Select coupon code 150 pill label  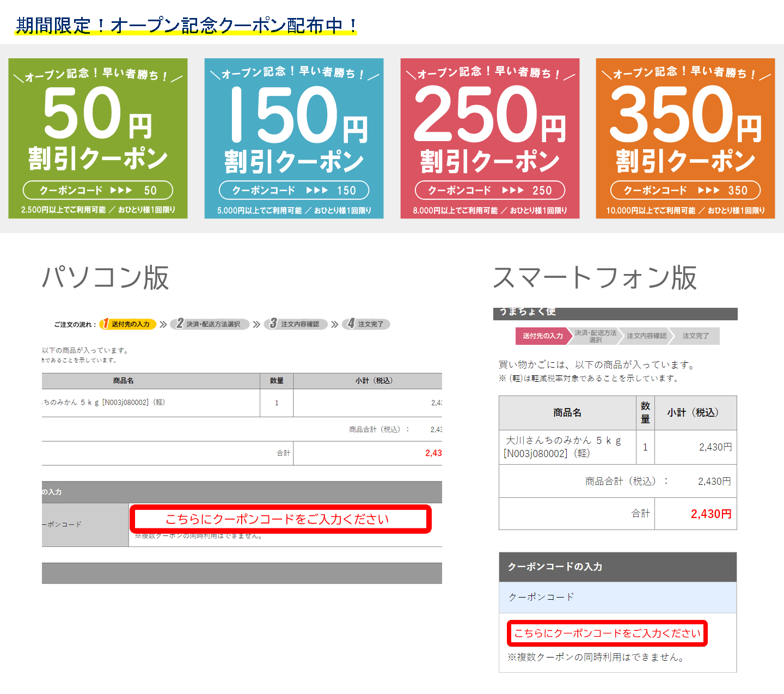point(294,190)
